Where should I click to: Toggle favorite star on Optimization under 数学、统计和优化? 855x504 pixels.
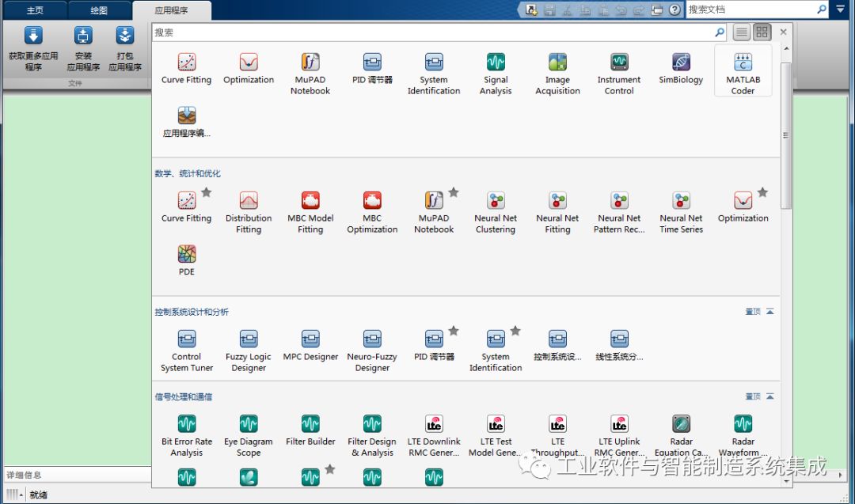763,192
